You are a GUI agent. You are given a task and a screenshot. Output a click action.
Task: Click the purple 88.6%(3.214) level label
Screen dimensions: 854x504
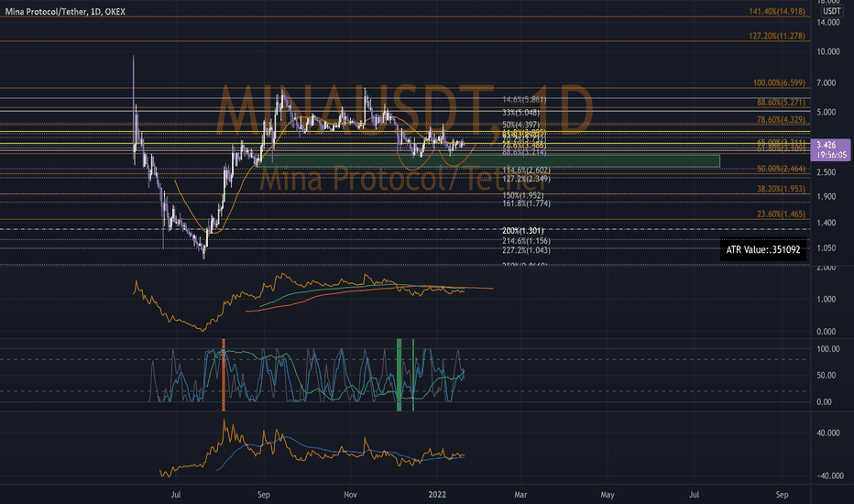tap(524, 152)
